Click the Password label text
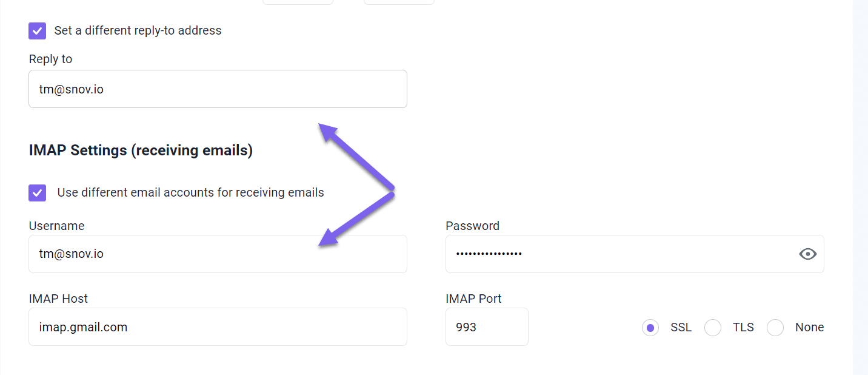This screenshot has width=868, height=375. (x=473, y=225)
